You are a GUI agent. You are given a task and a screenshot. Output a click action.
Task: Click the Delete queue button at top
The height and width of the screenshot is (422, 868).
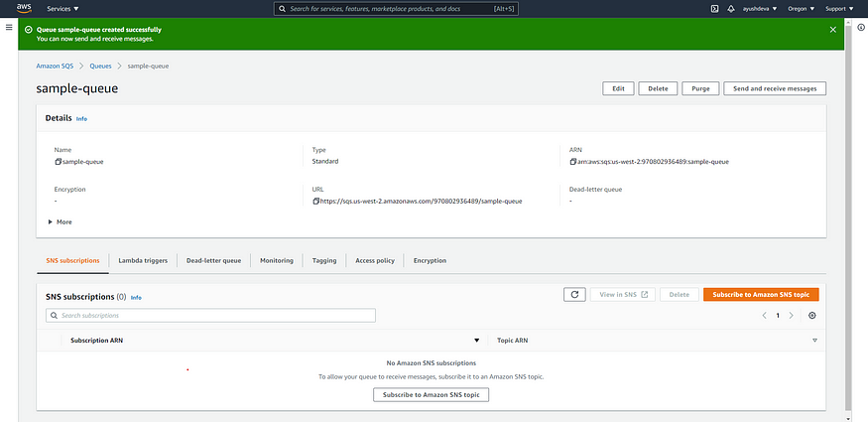click(659, 88)
